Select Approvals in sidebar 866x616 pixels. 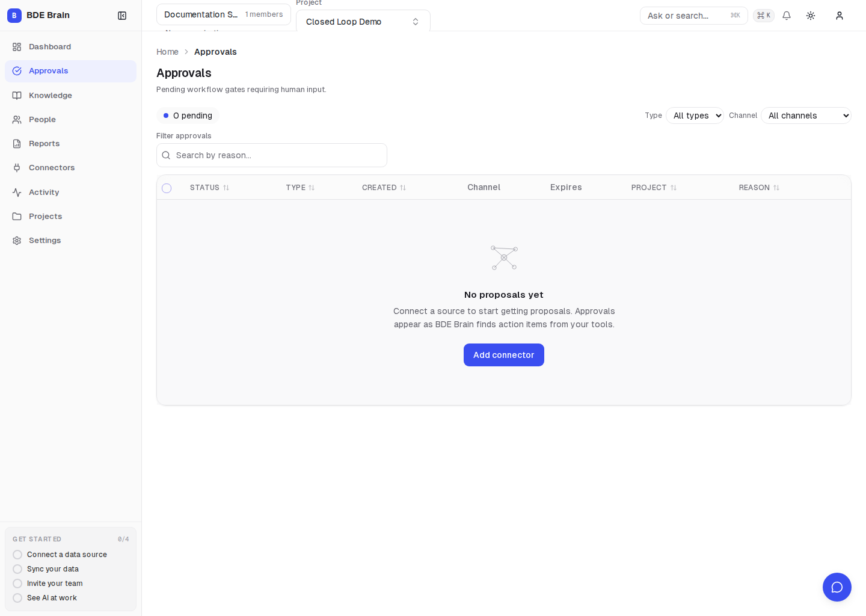click(x=71, y=71)
